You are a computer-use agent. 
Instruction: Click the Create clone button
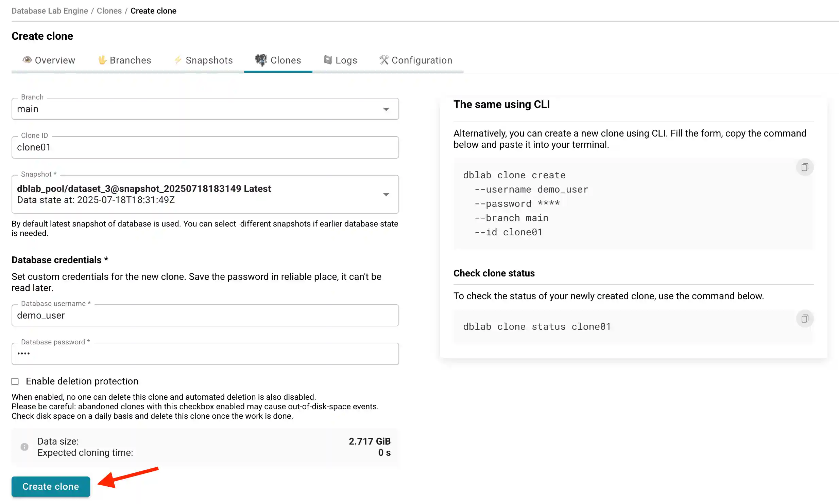point(50,486)
